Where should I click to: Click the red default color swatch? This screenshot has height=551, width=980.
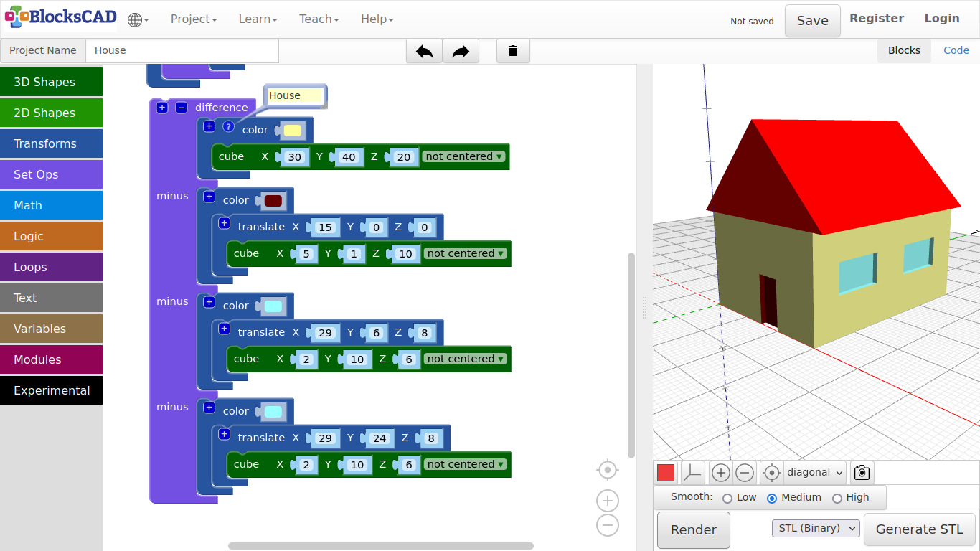click(666, 473)
